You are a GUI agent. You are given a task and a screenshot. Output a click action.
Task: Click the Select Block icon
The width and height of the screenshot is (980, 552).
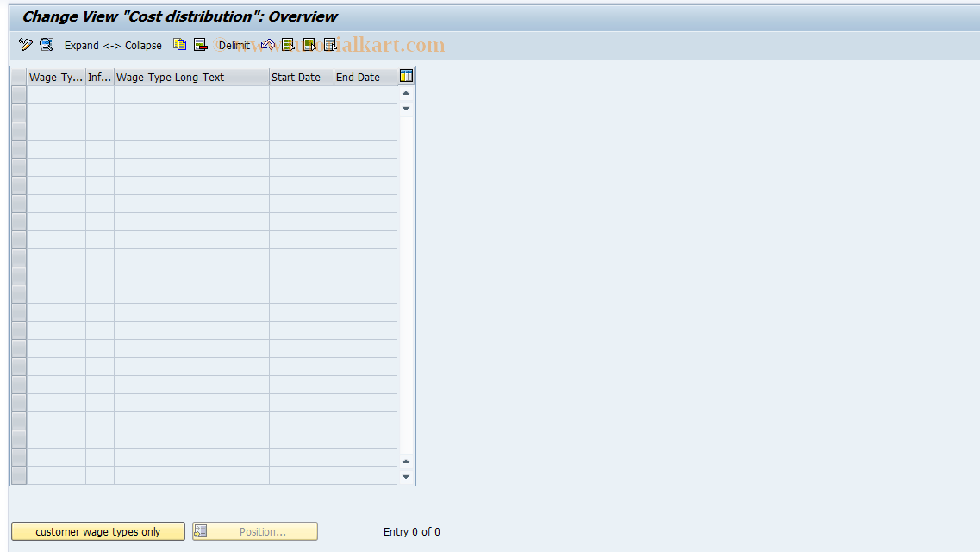tap(309, 44)
